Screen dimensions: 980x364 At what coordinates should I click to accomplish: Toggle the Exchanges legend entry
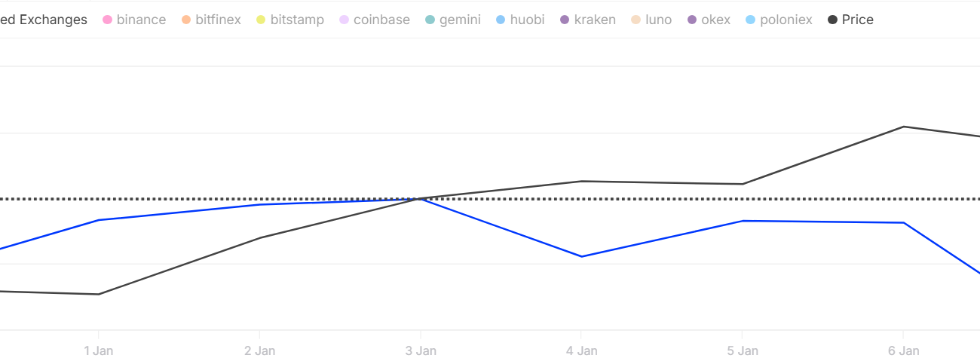(x=44, y=20)
